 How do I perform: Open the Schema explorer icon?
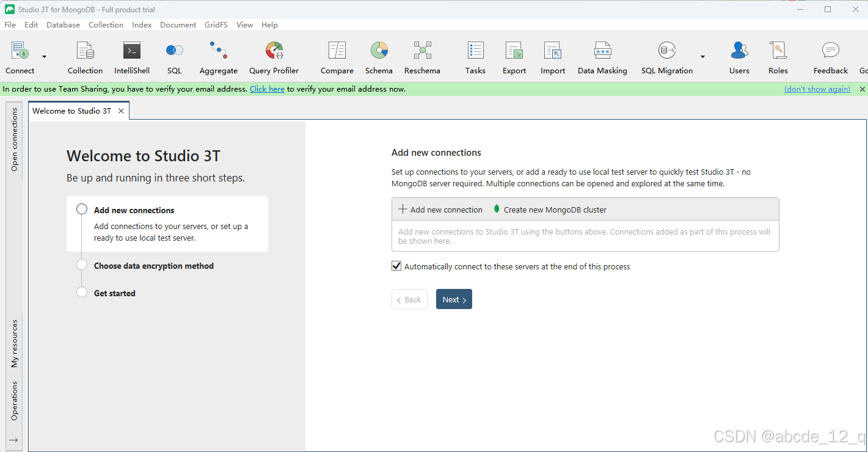(379, 51)
